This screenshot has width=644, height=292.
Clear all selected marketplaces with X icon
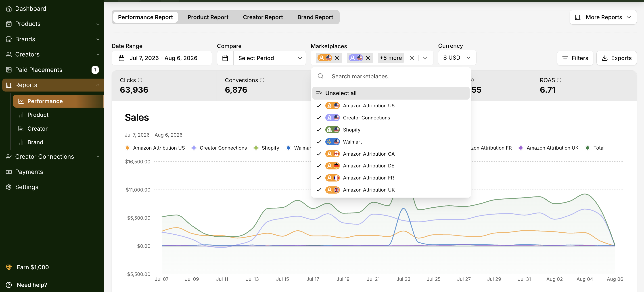point(412,58)
